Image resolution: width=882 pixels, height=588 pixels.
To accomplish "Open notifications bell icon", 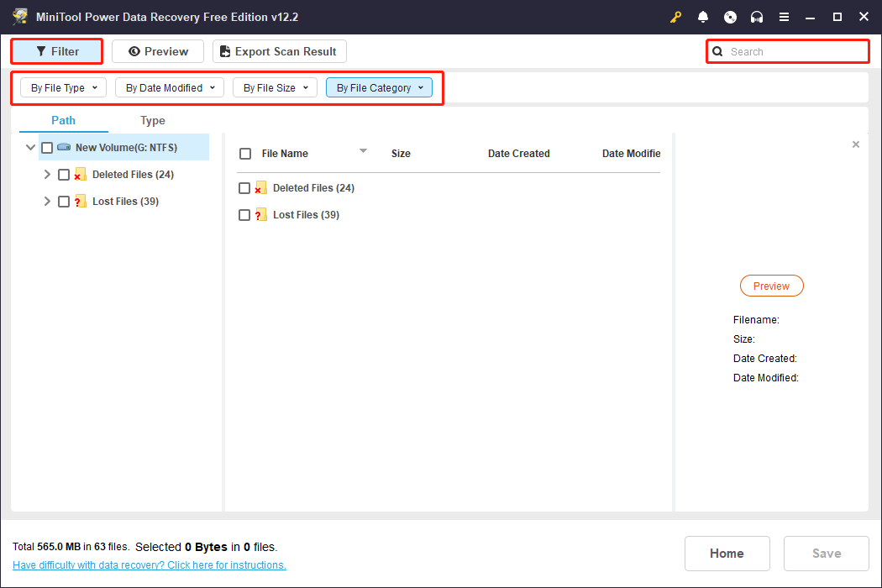I will pos(702,17).
